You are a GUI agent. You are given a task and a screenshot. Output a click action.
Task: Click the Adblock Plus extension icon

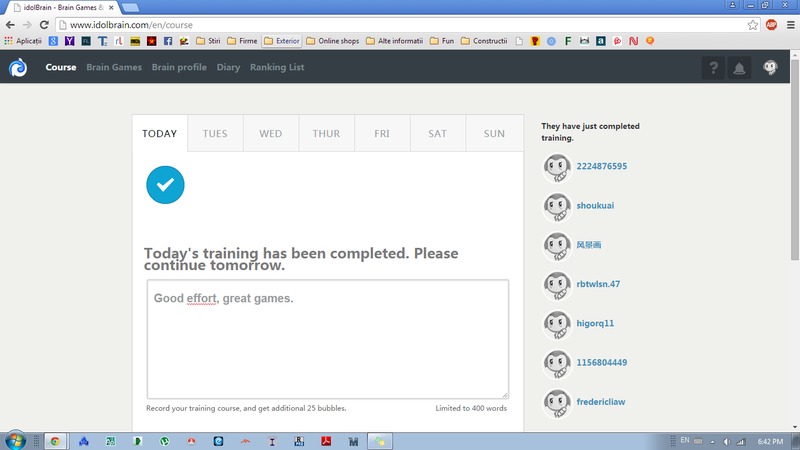771,24
